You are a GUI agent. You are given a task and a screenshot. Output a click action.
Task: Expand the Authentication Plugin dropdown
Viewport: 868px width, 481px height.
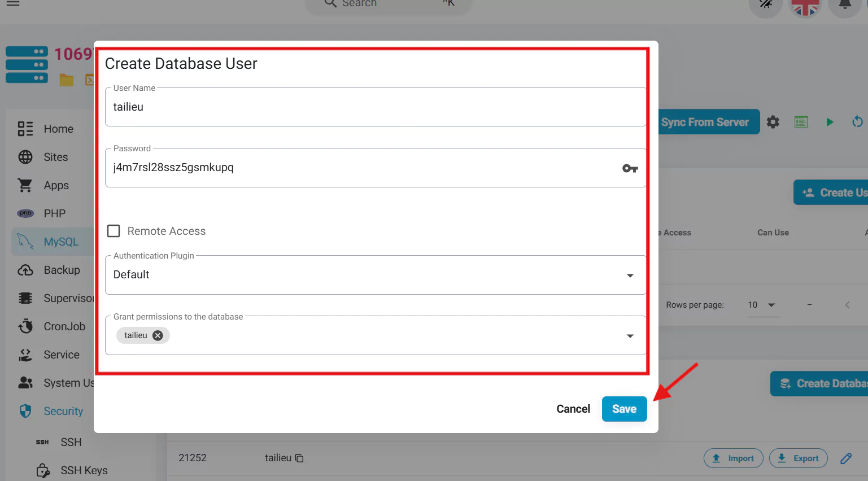click(x=630, y=276)
